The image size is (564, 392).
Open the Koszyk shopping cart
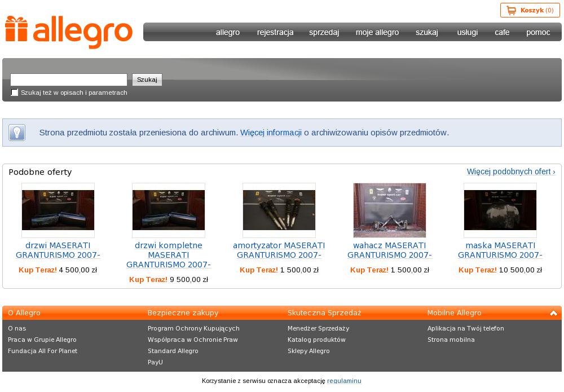530,10
